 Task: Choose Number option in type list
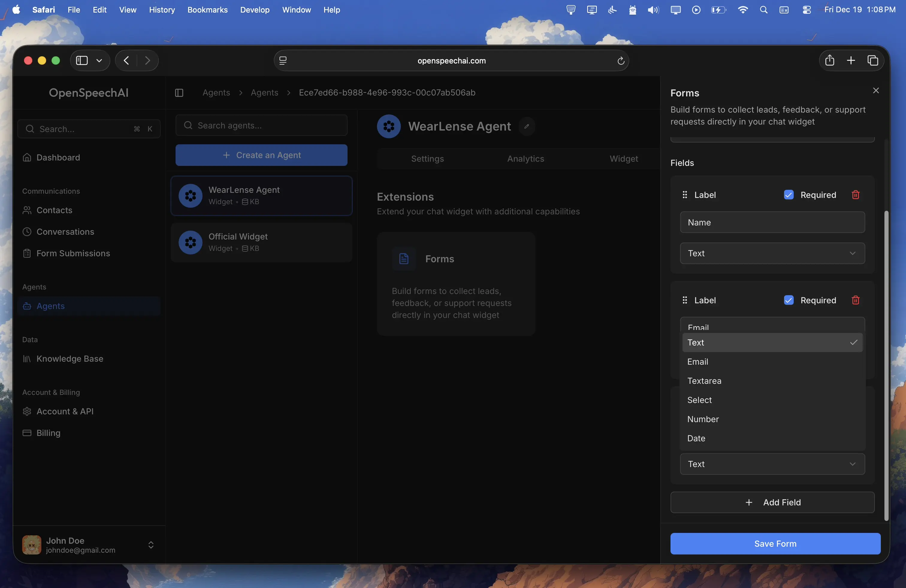(772, 419)
